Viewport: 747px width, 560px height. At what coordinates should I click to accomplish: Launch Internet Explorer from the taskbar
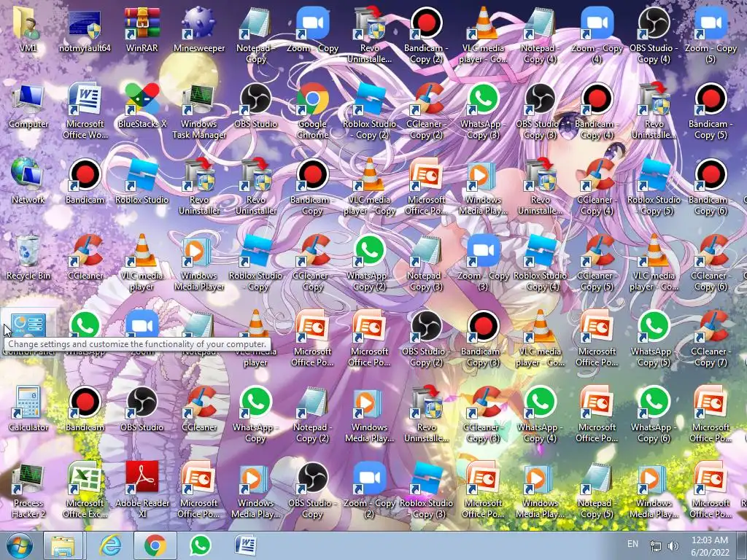click(x=109, y=545)
